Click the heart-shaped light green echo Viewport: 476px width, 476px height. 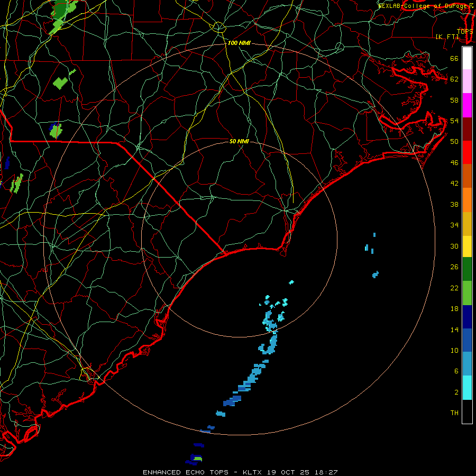(x=60, y=83)
